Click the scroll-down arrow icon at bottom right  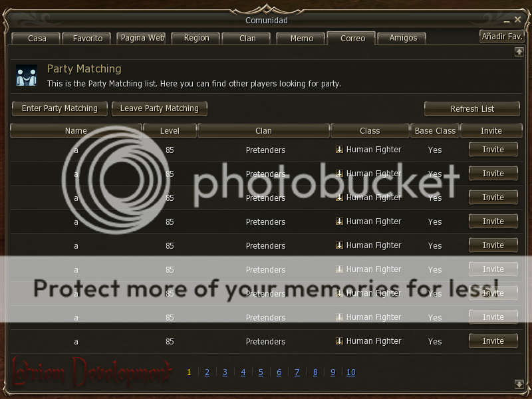(x=519, y=384)
